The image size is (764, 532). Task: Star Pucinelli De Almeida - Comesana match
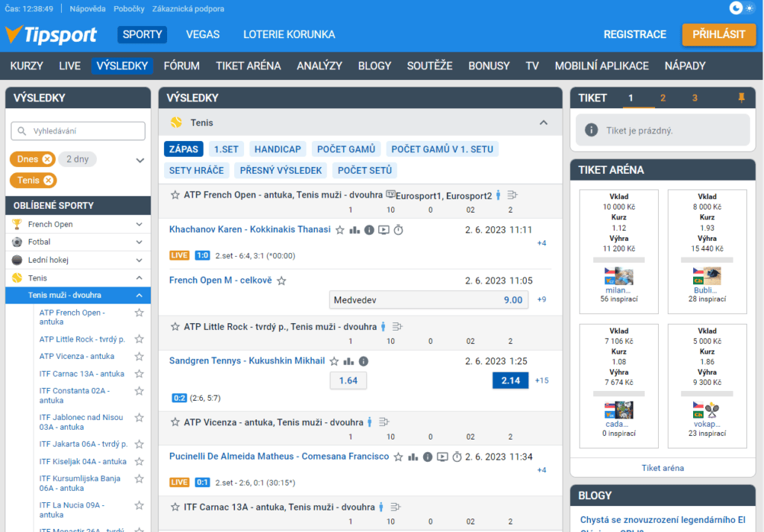(x=398, y=457)
